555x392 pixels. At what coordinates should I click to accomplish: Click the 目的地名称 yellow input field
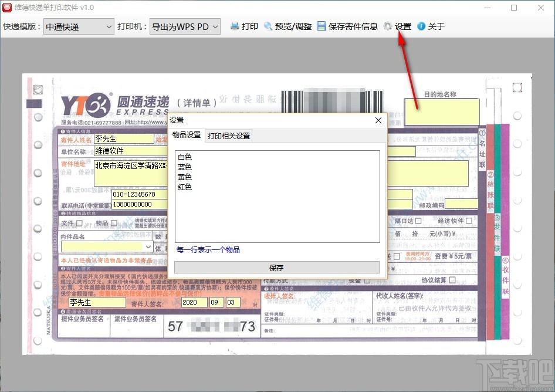coord(442,111)
